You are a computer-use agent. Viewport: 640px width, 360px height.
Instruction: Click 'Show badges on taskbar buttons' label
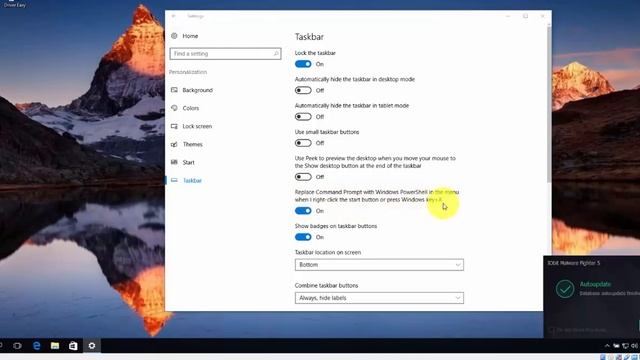(x=336, y=226)
